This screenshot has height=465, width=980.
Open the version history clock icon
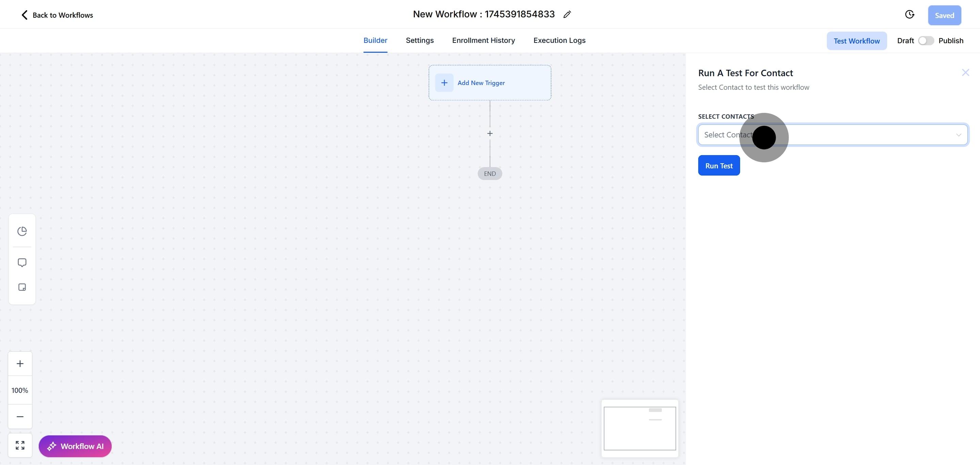point(909,14)
